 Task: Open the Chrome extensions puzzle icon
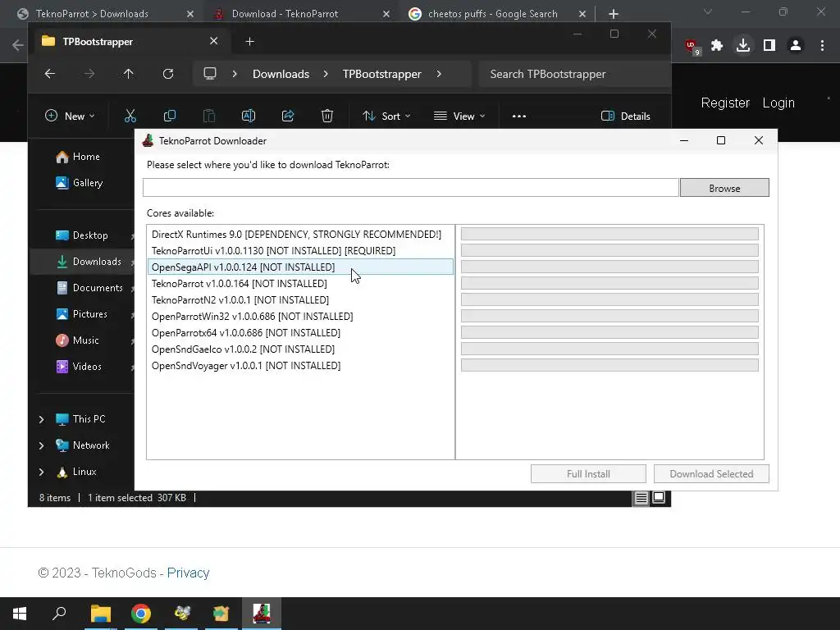point(717,45)
